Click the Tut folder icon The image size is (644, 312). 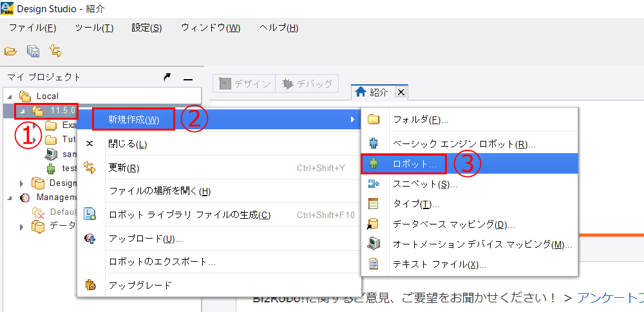[50, 140]
